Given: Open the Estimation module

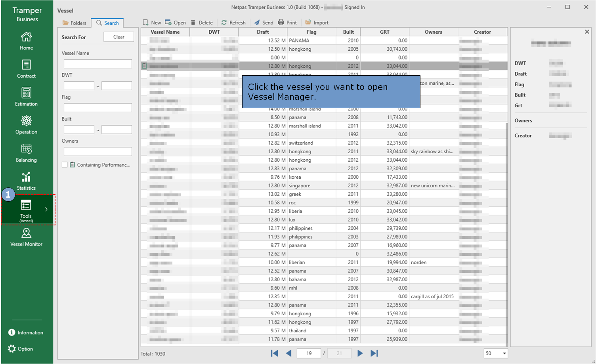Looking at the screenshot, I should tap(27, 97).
